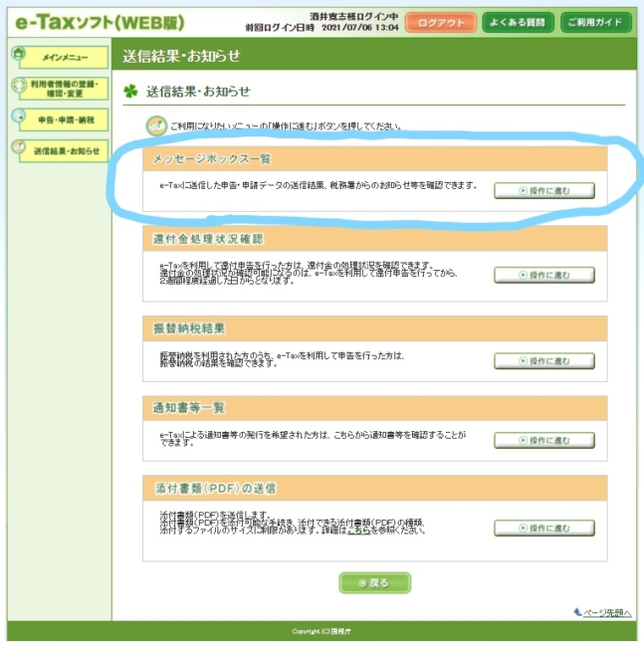Click the arrow icon beside ページ先頭へ

(x=577, y=612)
